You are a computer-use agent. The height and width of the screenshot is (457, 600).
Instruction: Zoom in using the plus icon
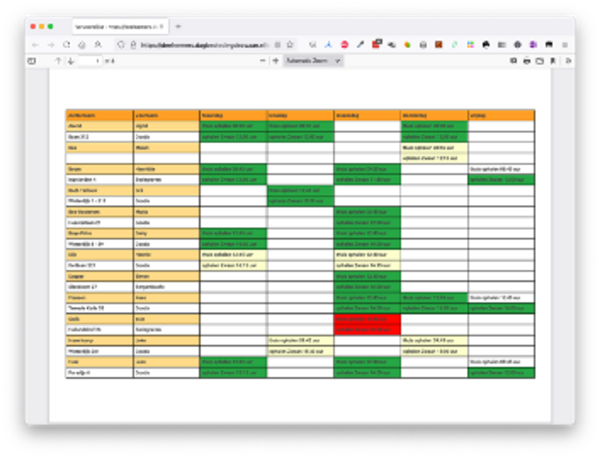tap(275, 61)
